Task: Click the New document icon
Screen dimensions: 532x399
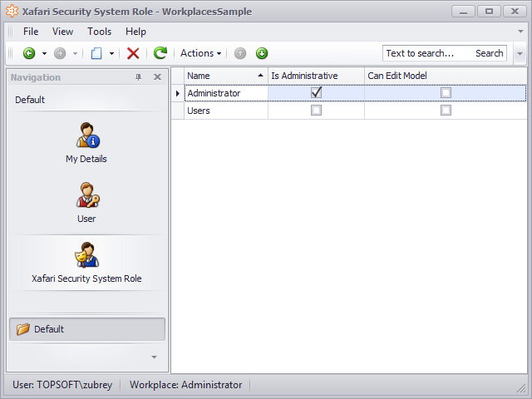Action: click(96, 53)
